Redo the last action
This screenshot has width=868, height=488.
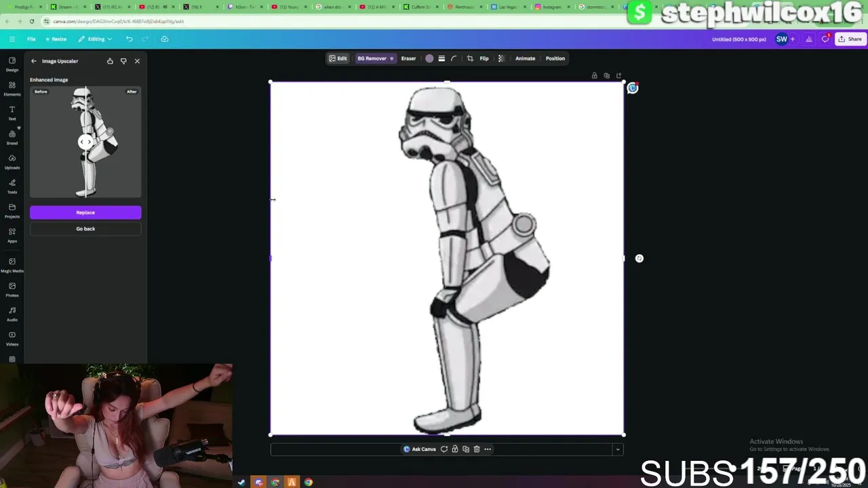coord(146,39)
